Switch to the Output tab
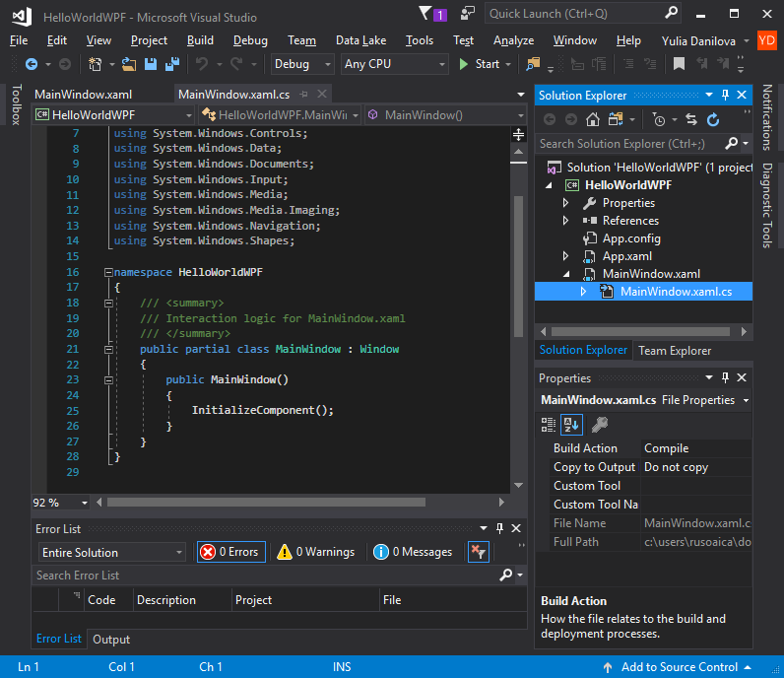 point(111,640)
